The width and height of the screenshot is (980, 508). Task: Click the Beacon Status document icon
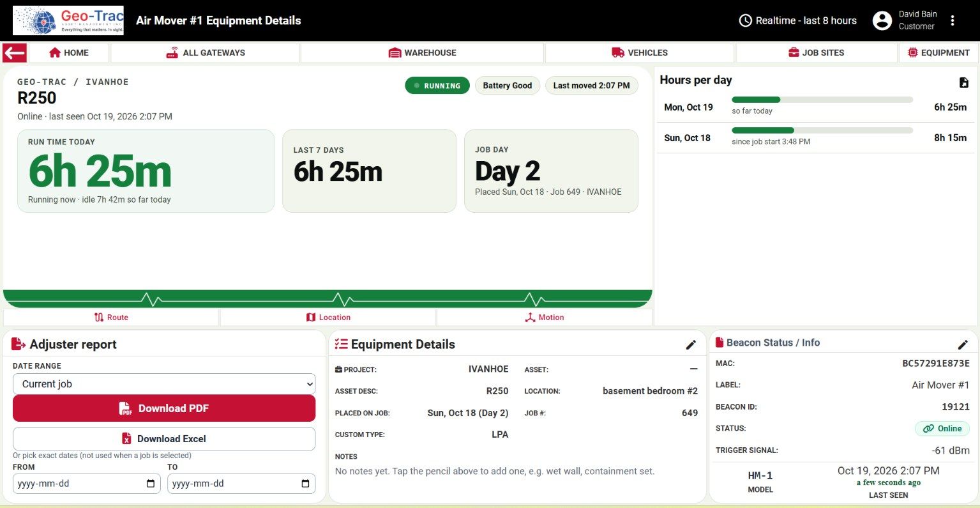pyautogui.click(x=720, y=343)
